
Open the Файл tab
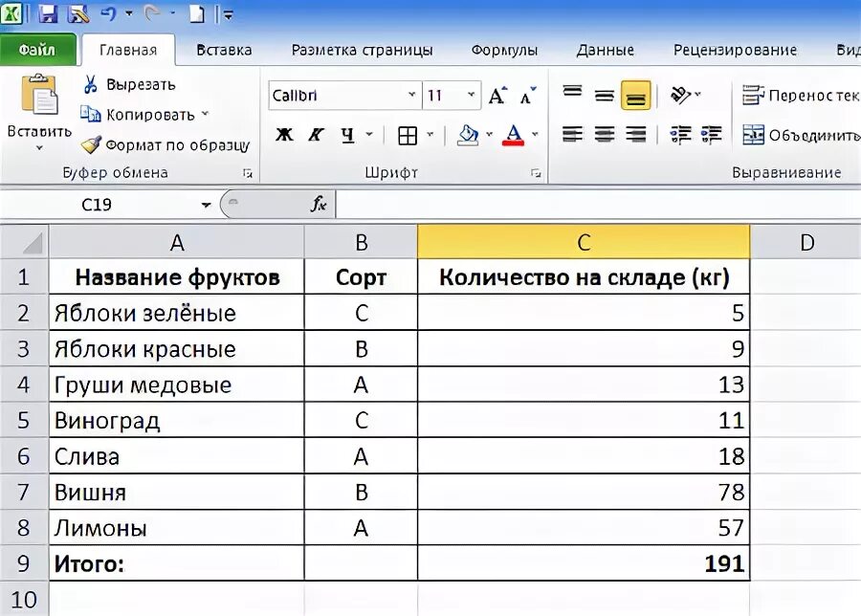37,50
